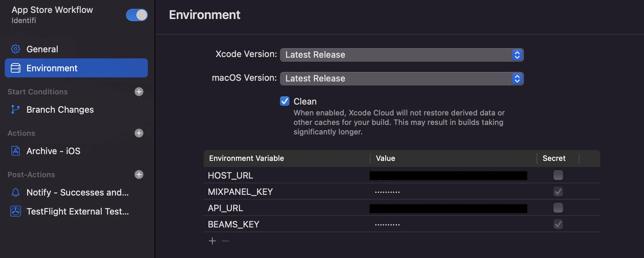The height and width of the screenshot is (258, 644).
Task: Click the General gear icon
Action: [x=16, y=49]
